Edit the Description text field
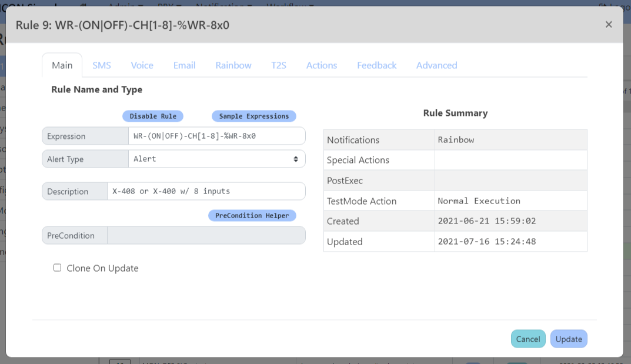The image size is (631, 364). tap(206, 191)
